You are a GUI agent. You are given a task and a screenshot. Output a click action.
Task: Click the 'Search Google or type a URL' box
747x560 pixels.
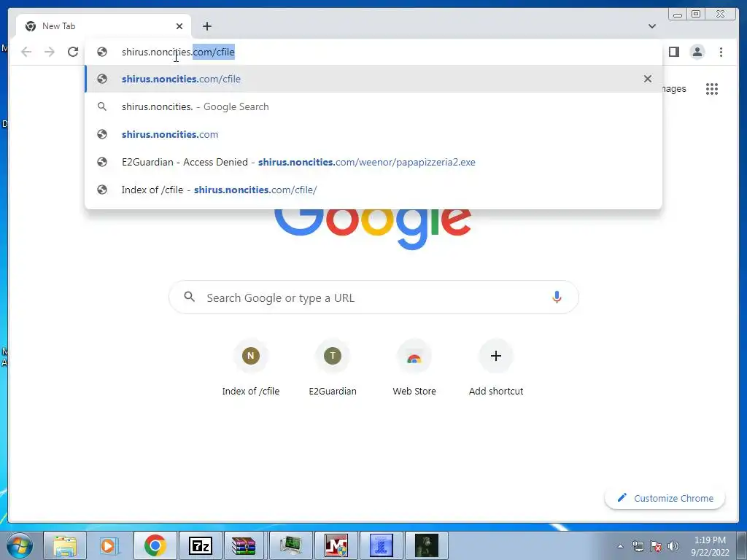(x=373, y=297)
